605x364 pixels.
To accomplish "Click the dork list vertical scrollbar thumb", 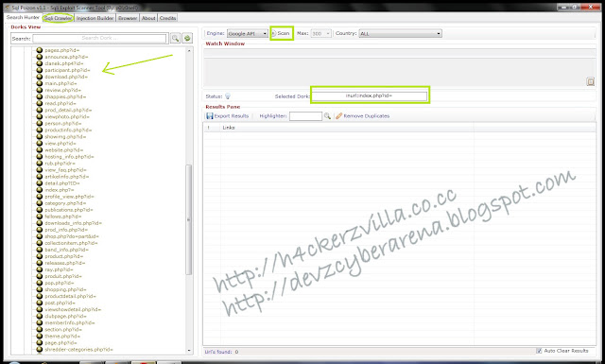I will [x=189, y=219].
